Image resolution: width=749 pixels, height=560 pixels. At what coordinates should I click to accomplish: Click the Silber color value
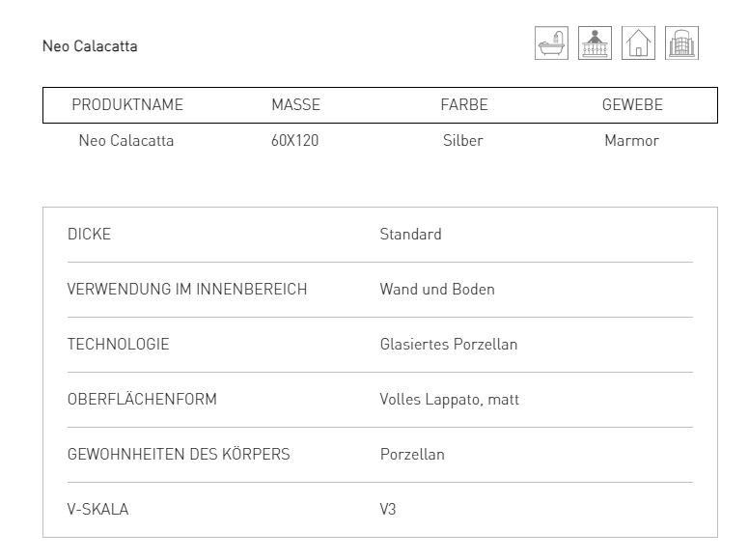(463, 140)
